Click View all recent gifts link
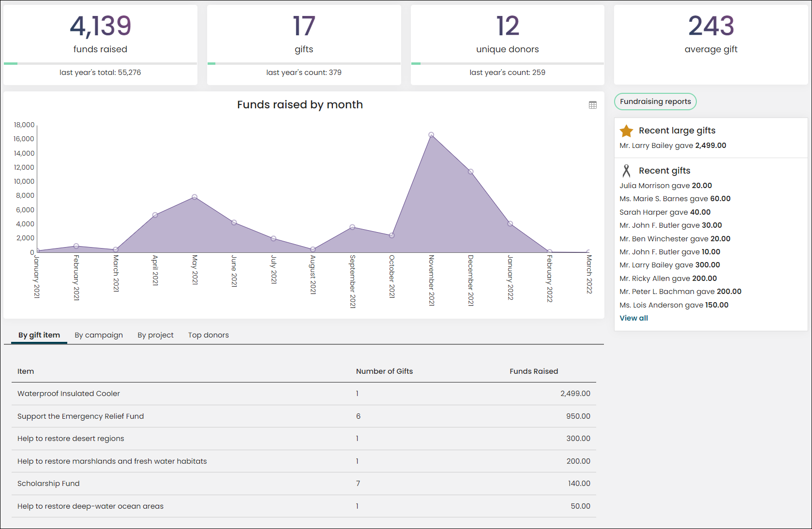Screen dimensions: 812x529 [x=633, y=318]
